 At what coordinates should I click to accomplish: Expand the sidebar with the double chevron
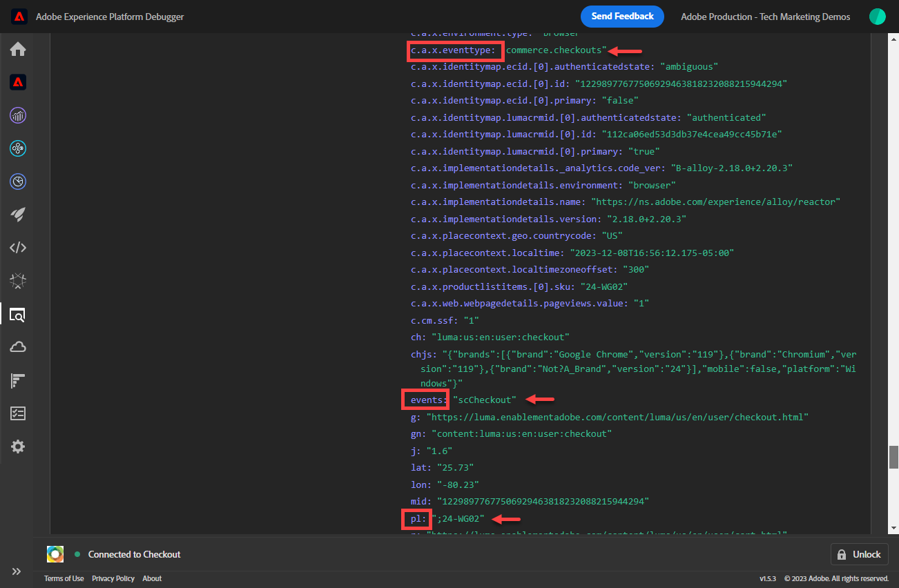click(x=17, y=571)
